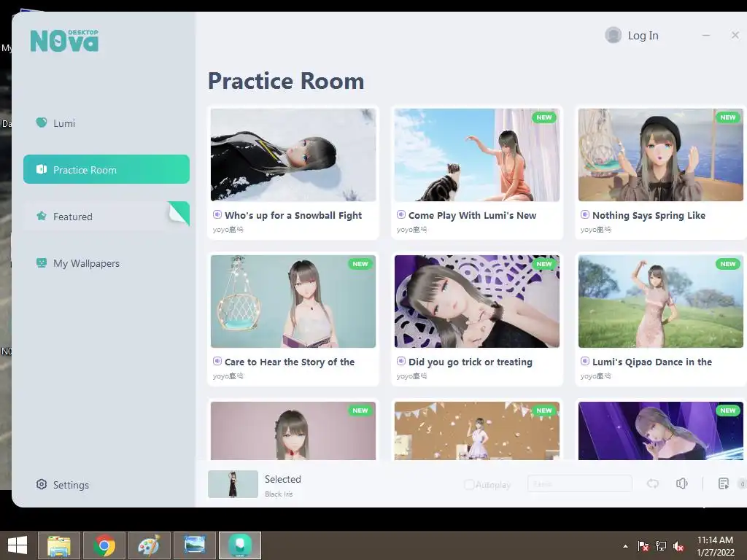Click the Lumi heart icon
Viewport: 747px width, 560px height.
tap(42, 122)
